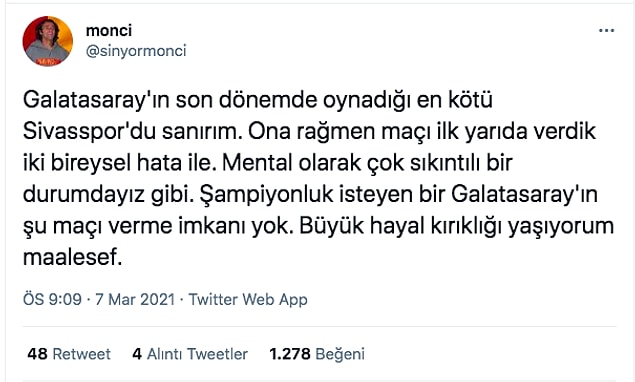
Task: Open the three-dot more options menu
Action: click(x=606, y=31)
